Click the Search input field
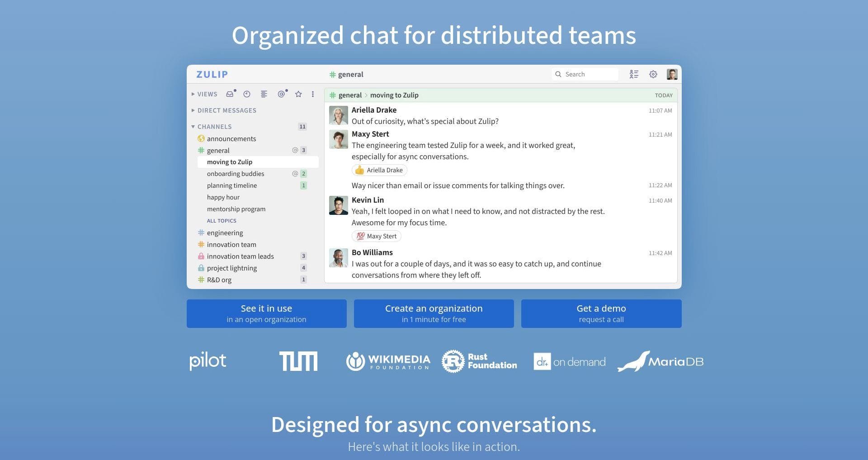Screen dimensions: 868x460 (585, 74)
